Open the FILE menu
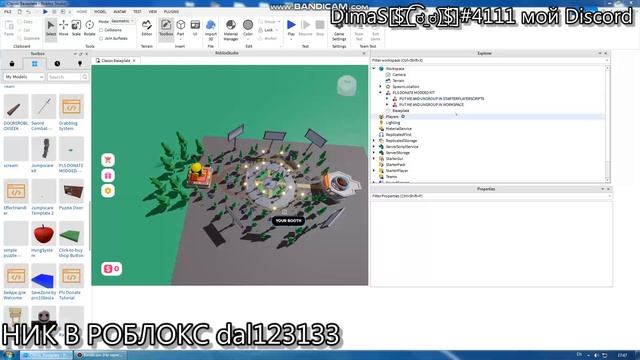Viewport: 640px width, 360px height. coord(7,12)
